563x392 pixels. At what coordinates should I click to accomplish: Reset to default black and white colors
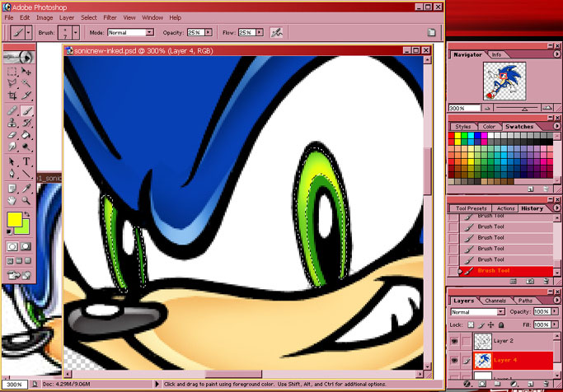pyautogui.click(x=9, y=232)
